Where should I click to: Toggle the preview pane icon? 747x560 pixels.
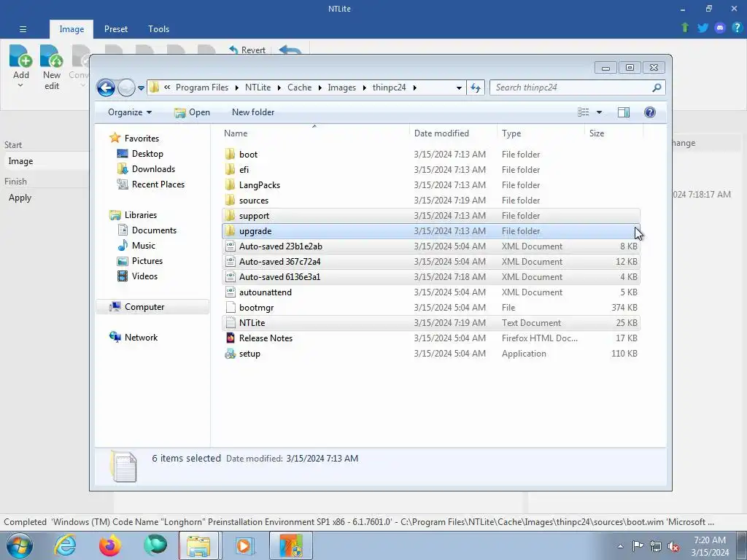coord(624,112)
